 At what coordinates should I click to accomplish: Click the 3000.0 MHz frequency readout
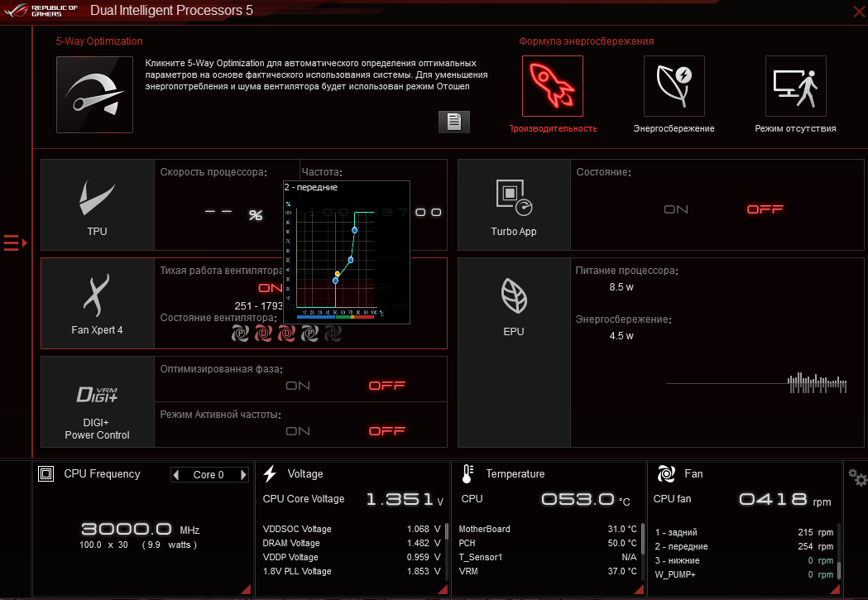pos(141,529)
